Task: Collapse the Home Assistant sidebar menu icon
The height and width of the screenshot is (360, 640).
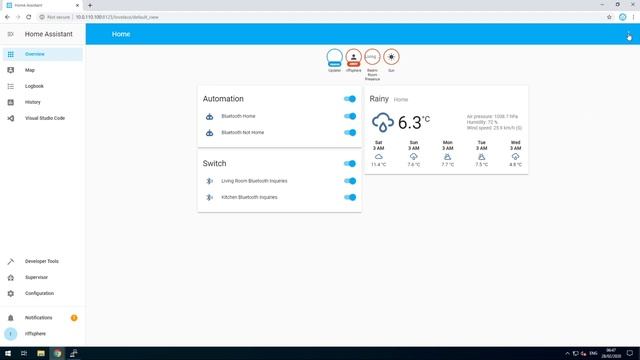Action: [x=11, y=34]
